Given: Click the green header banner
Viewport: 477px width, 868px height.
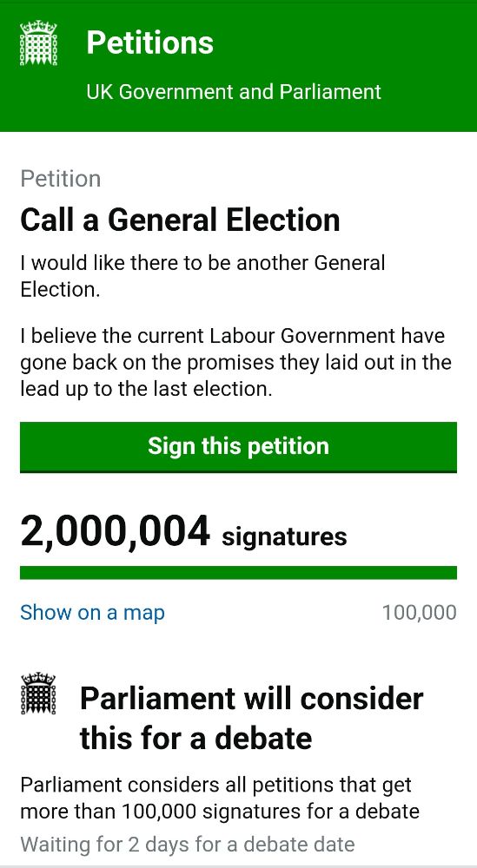Looking at the screenshot, I should (x=238, y=66).
